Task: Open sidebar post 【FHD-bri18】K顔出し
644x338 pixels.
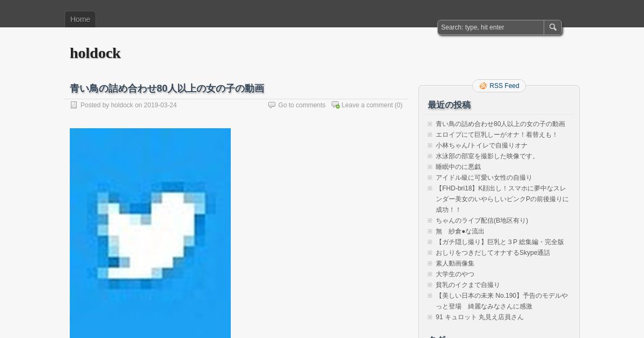Action: click(502, 199)
